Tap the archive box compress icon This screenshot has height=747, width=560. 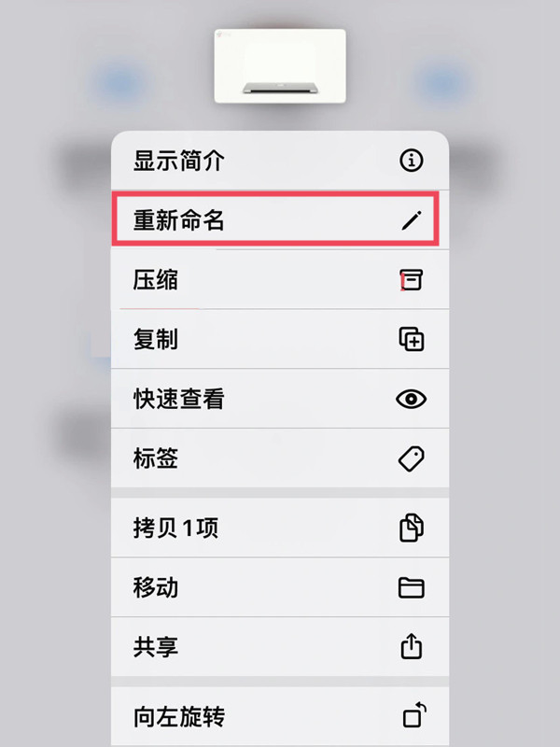(411, 279)
